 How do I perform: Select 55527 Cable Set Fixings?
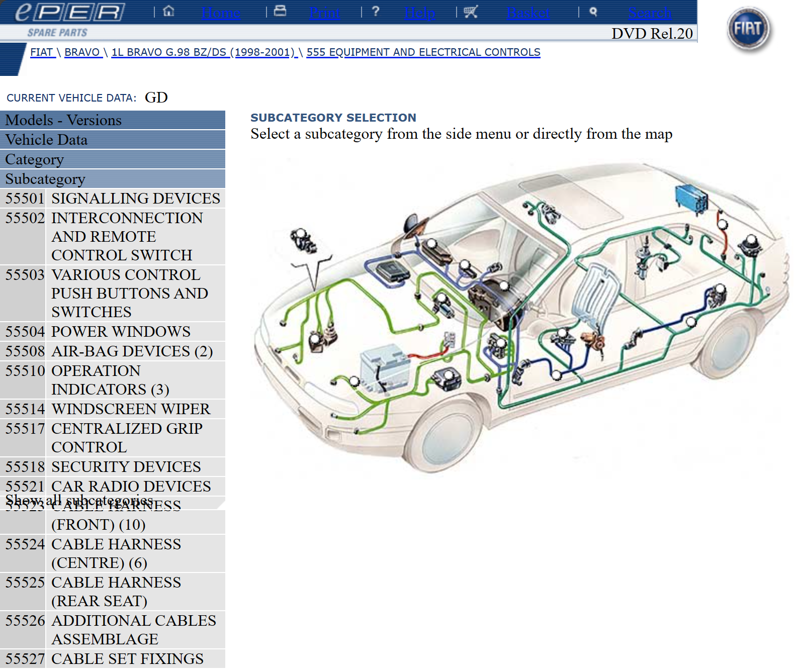pyautogui.click(x=113, y=659)
